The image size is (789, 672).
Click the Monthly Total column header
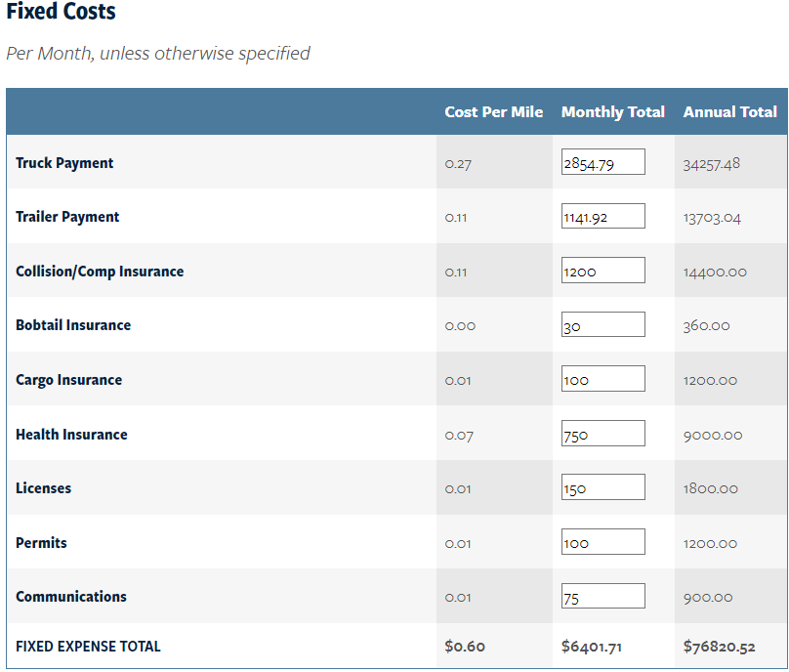click(x=612, y=111)
